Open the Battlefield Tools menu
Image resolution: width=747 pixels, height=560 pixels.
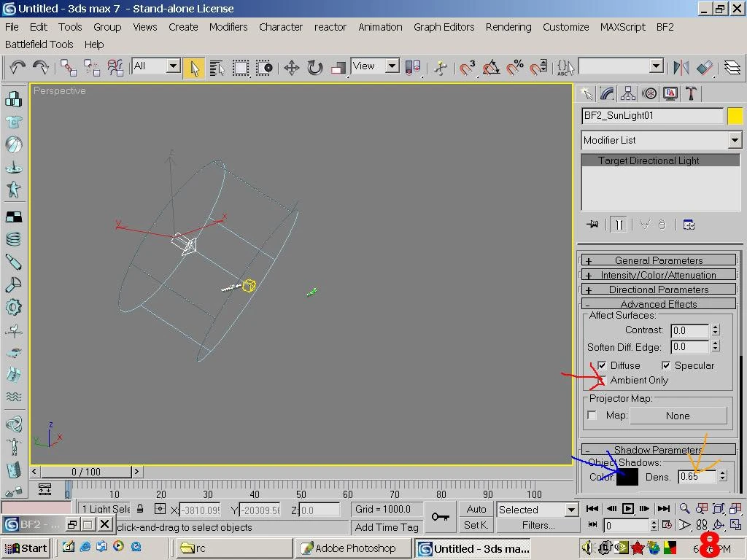39,44
